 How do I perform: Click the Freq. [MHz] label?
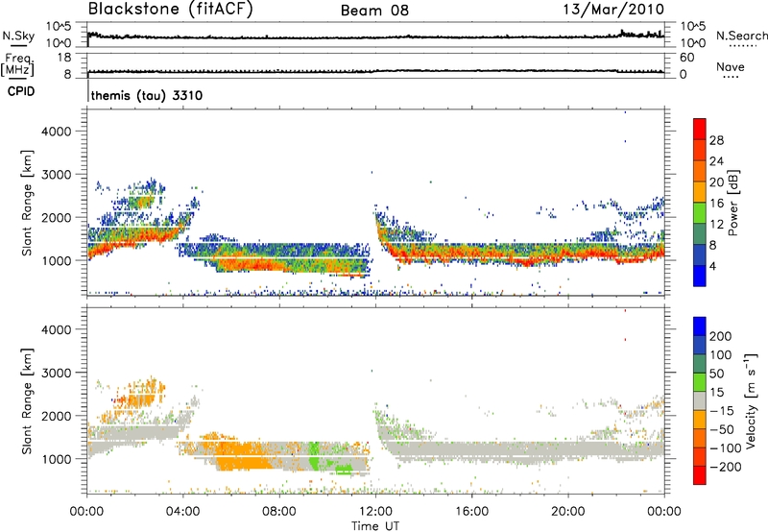tap(18, 64)
